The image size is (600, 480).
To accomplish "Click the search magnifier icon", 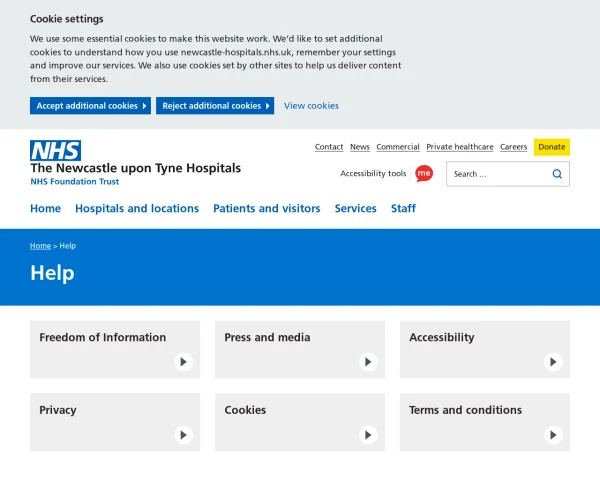I will 557,174.
